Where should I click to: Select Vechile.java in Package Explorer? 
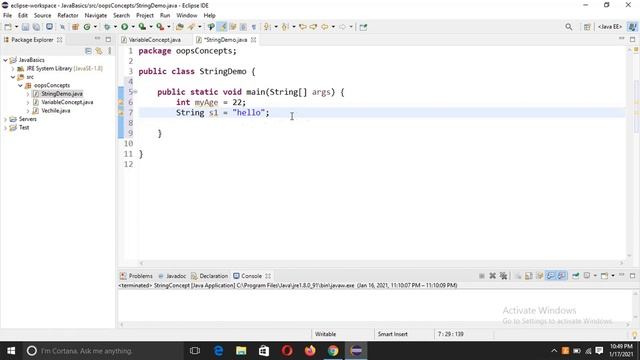56,111
